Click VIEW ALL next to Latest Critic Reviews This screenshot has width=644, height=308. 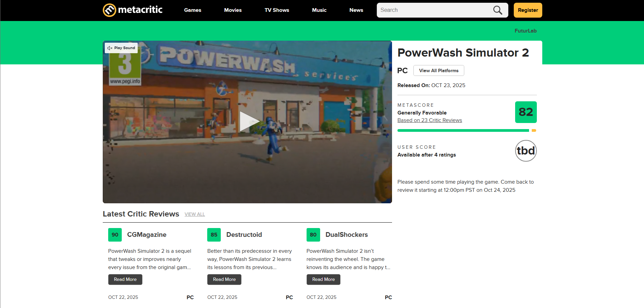click(195, 214)
